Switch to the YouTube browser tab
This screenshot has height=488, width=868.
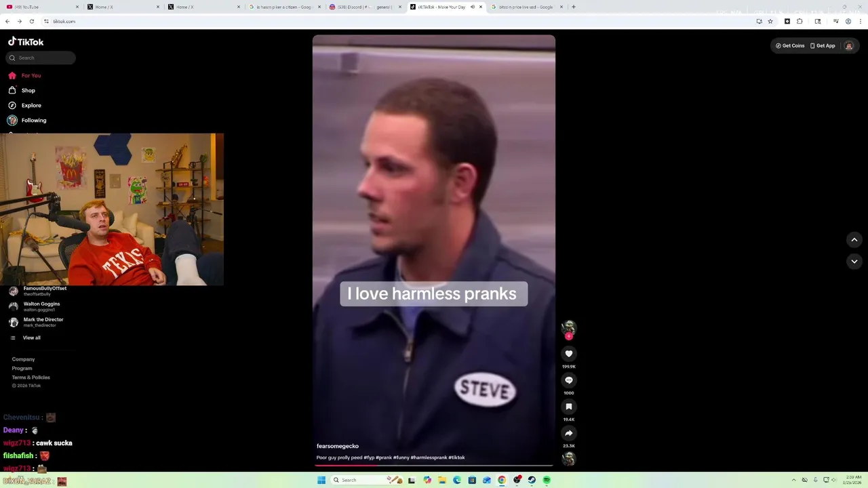point(41,7)
